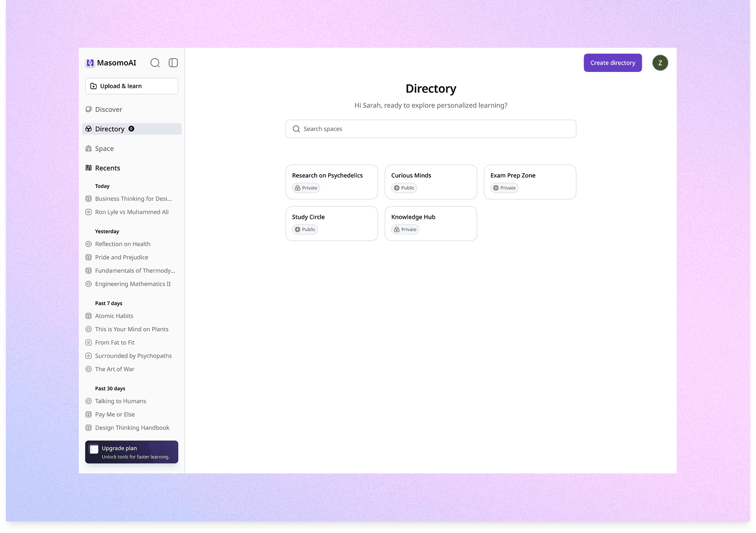Click This is Your Mind on Plants icon
The height and width of the screenshot is (533, 756).
(x=89, y=330)
